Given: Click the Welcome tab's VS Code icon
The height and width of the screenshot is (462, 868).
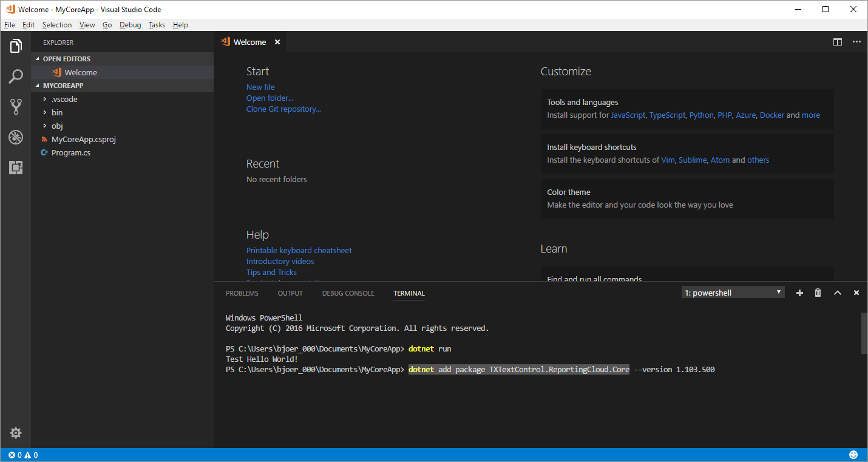Looking at the screenshot, I should pos(226,42).
